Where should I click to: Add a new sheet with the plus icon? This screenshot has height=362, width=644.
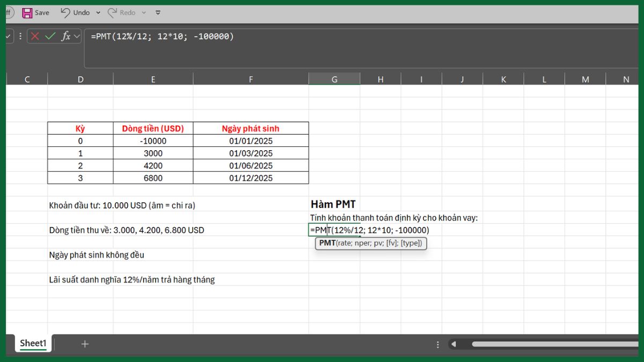click(85, 343)
